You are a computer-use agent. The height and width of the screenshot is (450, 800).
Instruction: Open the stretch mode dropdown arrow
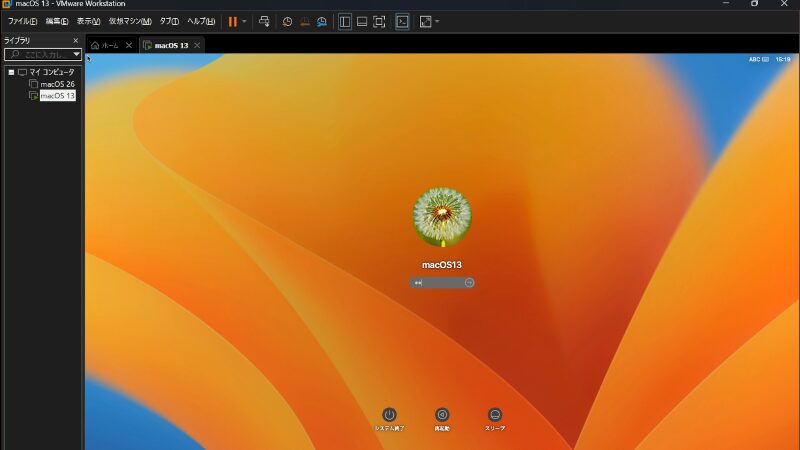coord(437,21)
